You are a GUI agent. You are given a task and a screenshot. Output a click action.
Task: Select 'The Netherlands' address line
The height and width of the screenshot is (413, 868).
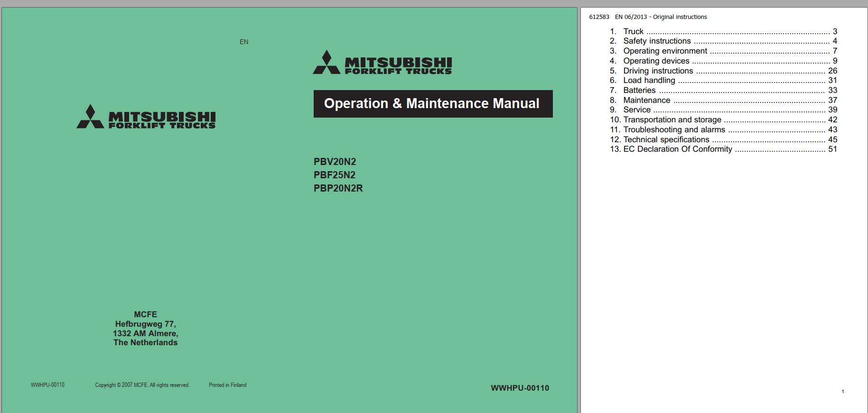tap(145, 342)
